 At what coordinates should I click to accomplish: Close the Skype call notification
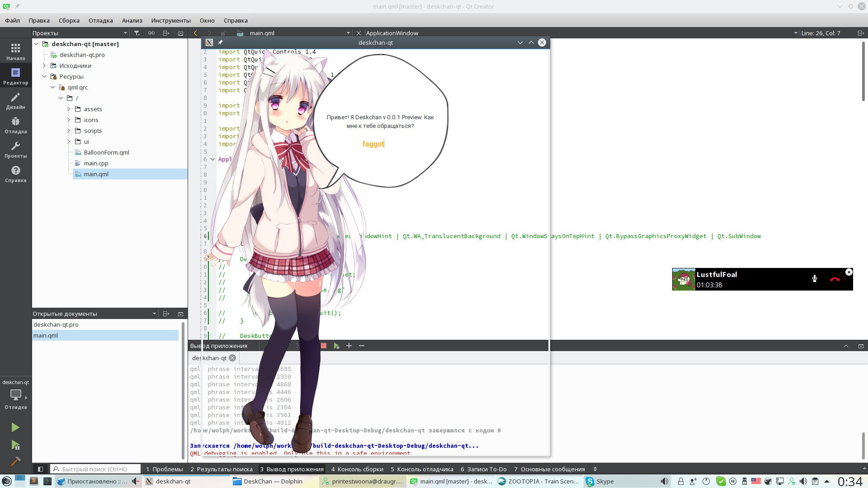pos(849,272)
